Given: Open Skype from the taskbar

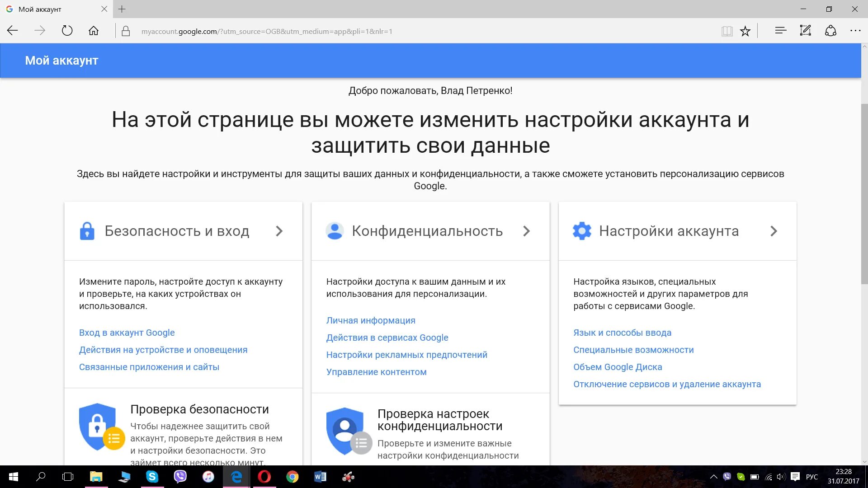Looking at the screenshot, I should pos(152,477).
